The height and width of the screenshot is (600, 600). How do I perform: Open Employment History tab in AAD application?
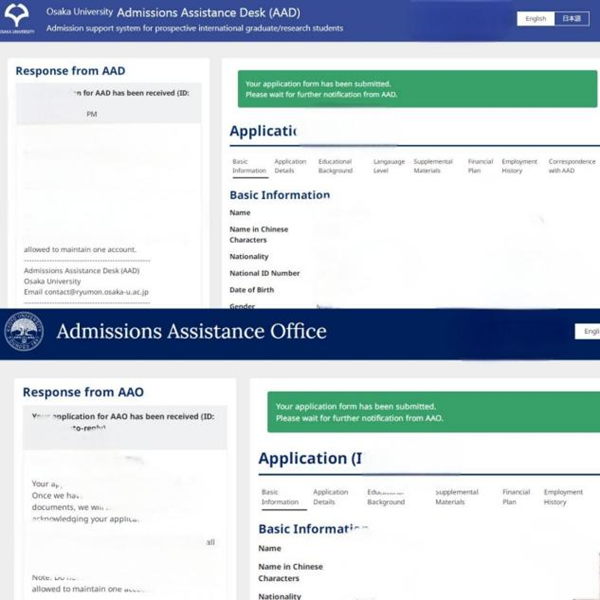519,166
